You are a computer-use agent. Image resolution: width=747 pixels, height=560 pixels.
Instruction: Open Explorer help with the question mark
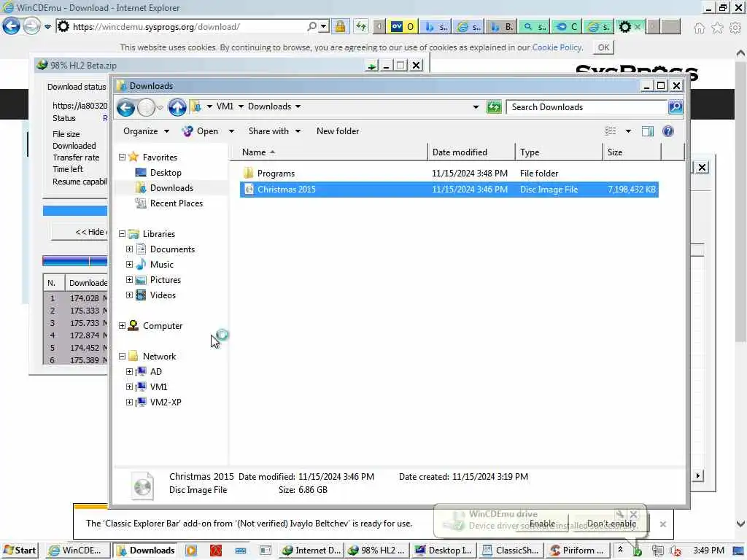(x=668, y=131)
